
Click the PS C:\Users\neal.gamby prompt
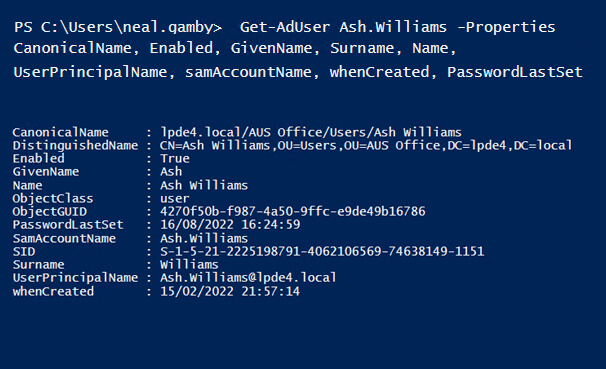[118, 27]
